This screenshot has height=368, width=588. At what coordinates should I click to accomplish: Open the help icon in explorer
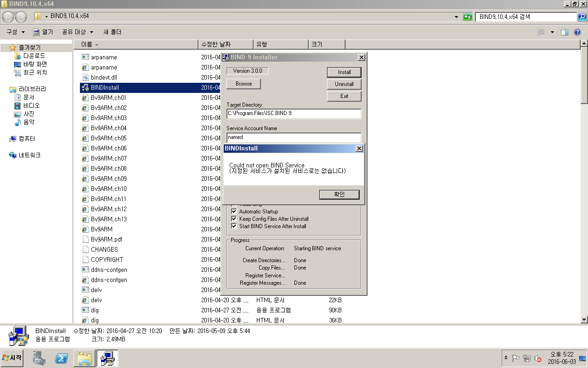[x=577, y=32]
